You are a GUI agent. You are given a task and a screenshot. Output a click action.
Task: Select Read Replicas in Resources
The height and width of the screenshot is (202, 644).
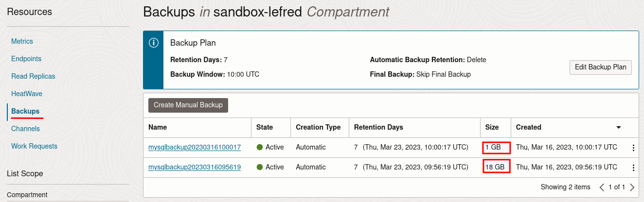tap(33, 76)
